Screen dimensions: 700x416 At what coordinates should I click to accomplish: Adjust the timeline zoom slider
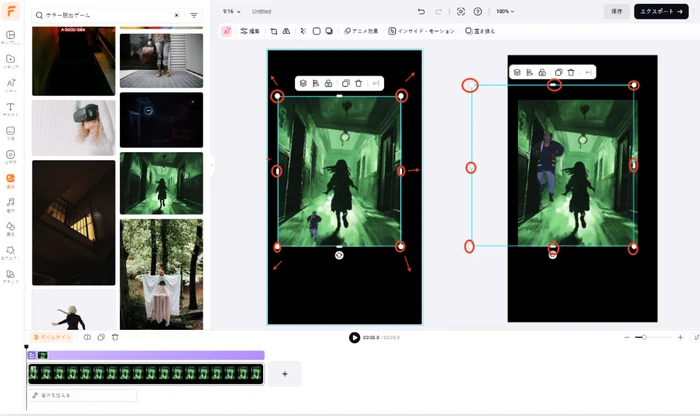click(645, 337)
